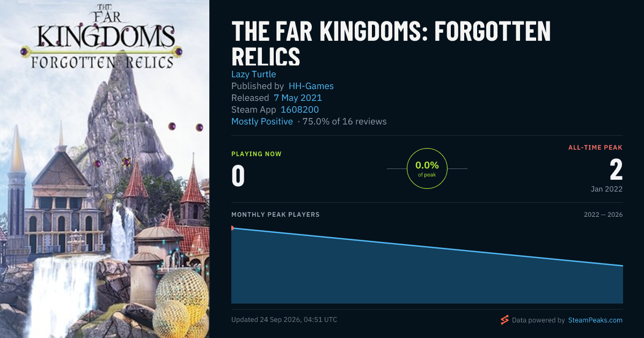The height and width of the screenshot is (338, 644).
Task: Click the Playing Now count 0
Action: 238,177
